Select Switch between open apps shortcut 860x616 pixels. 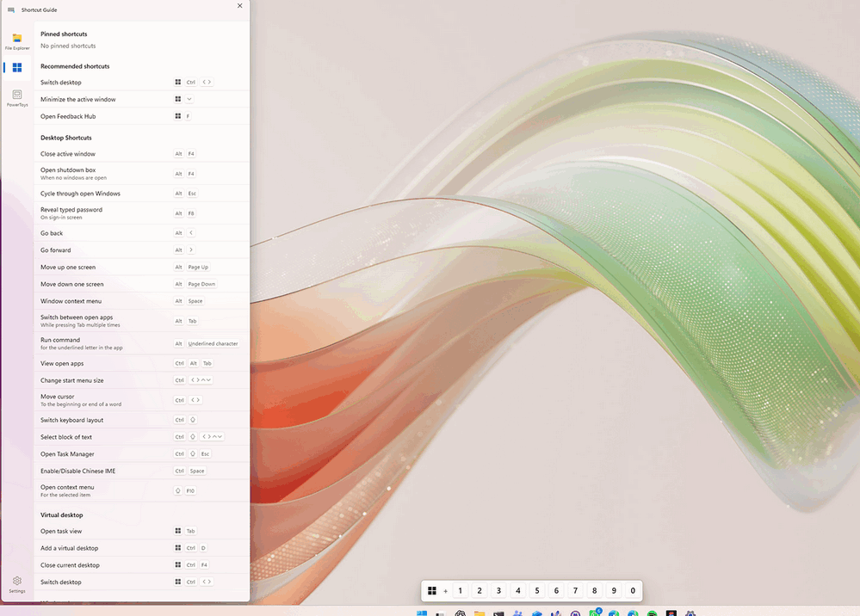point(141,321)
